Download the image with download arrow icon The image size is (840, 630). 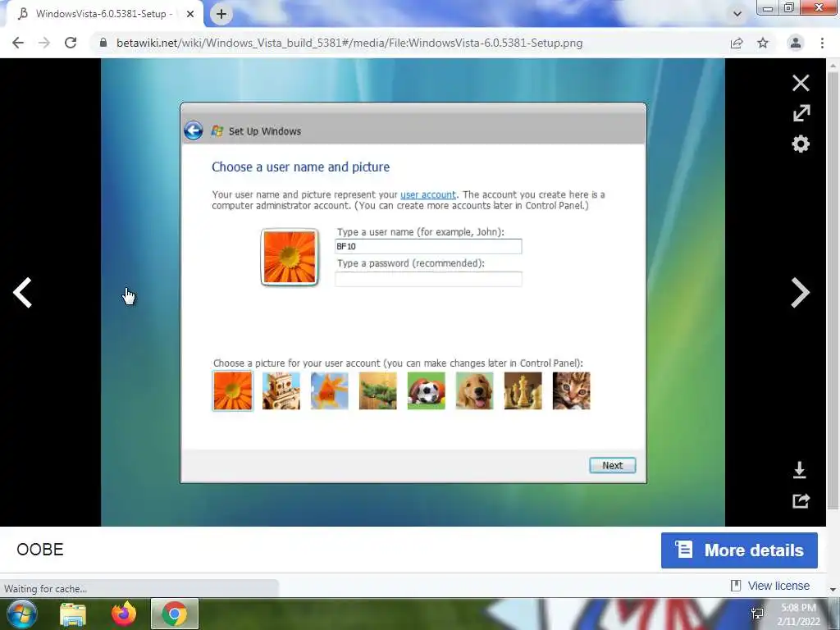pyautogui.click(x=799, y=470)
